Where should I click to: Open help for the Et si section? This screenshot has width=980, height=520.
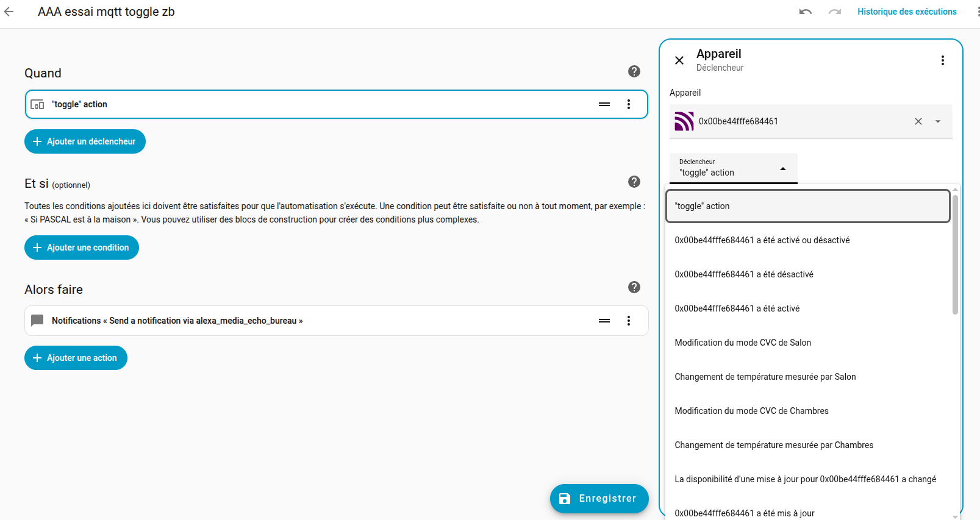(634, 182)
